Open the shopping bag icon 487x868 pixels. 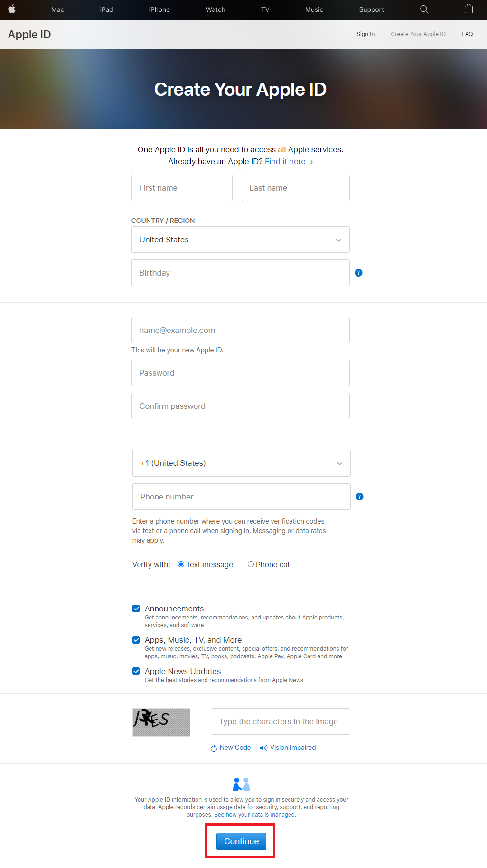click(x=468, y=9)
